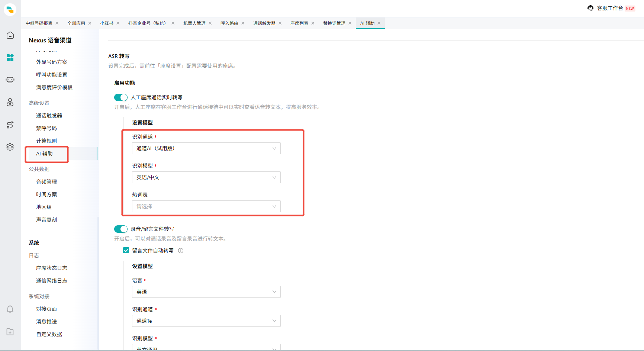The width and height of the screenshot is (644, 351).
Task: Open 消息推送 in sidebar
Action: point(46,322)
